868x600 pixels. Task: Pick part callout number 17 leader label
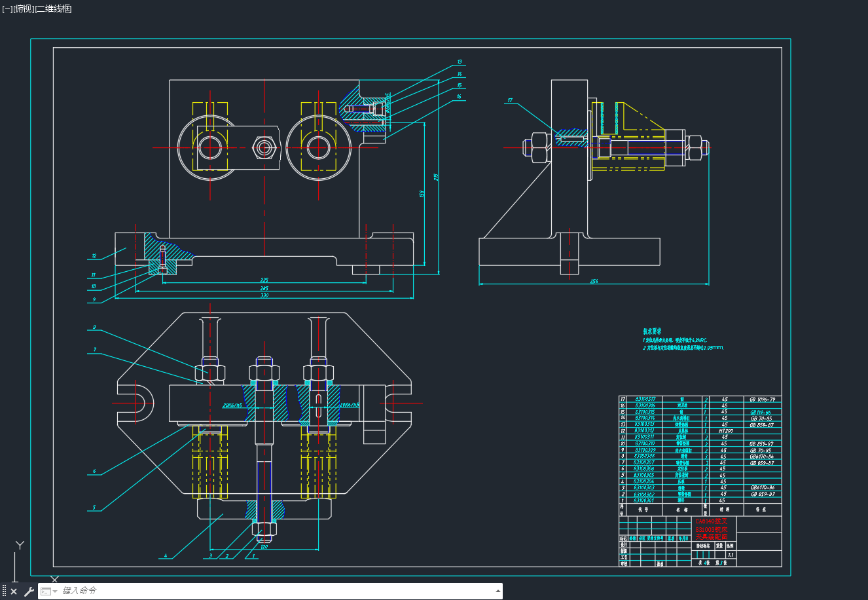click(509, 101)
